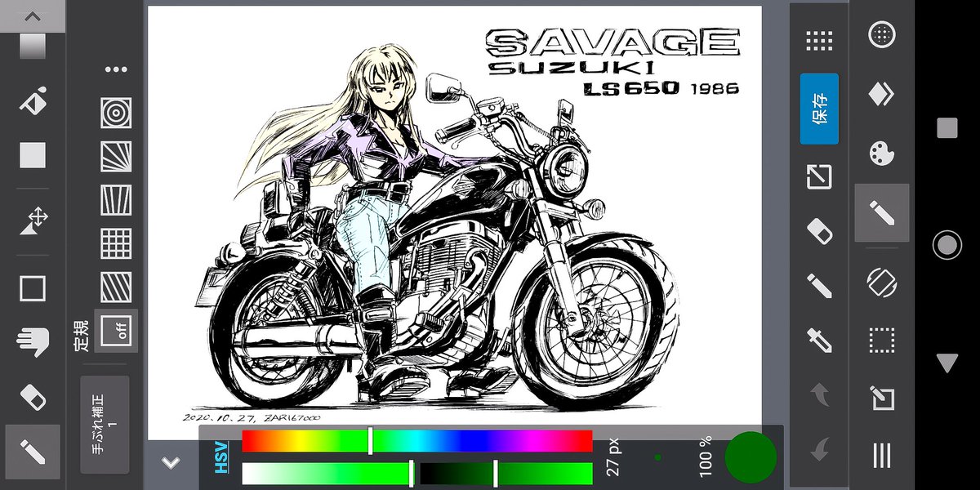Open the Layers panel
The height and width of the screenshot is (490, 980).
click(x=882, y=94)
